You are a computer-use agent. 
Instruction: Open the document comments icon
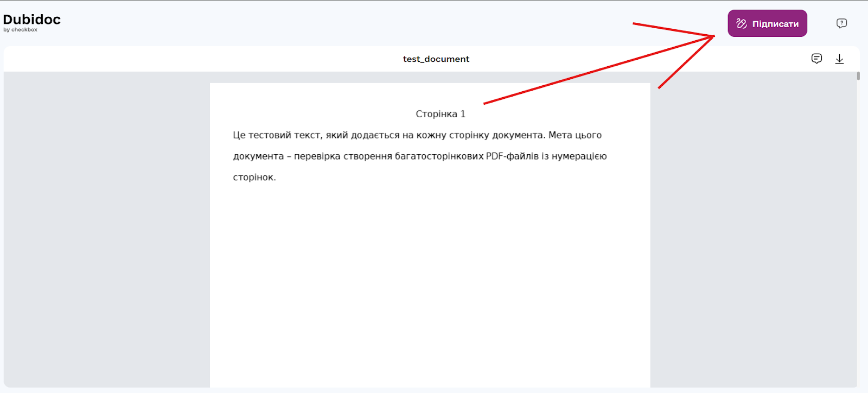click(x=816, y=59)
